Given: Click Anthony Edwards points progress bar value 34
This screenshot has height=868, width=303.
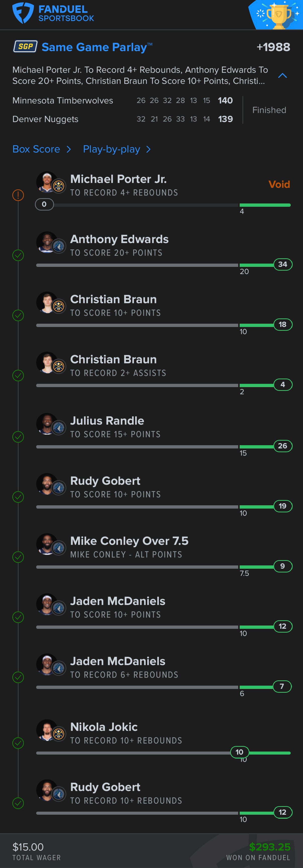Looking at the screenshot, I should click(x=283, y=264).
